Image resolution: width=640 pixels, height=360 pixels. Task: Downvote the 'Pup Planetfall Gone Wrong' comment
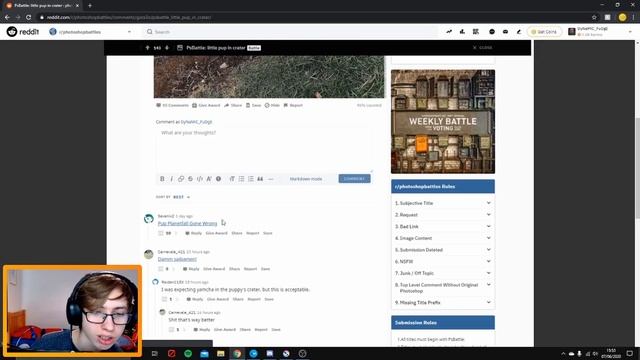pos(176,233)
